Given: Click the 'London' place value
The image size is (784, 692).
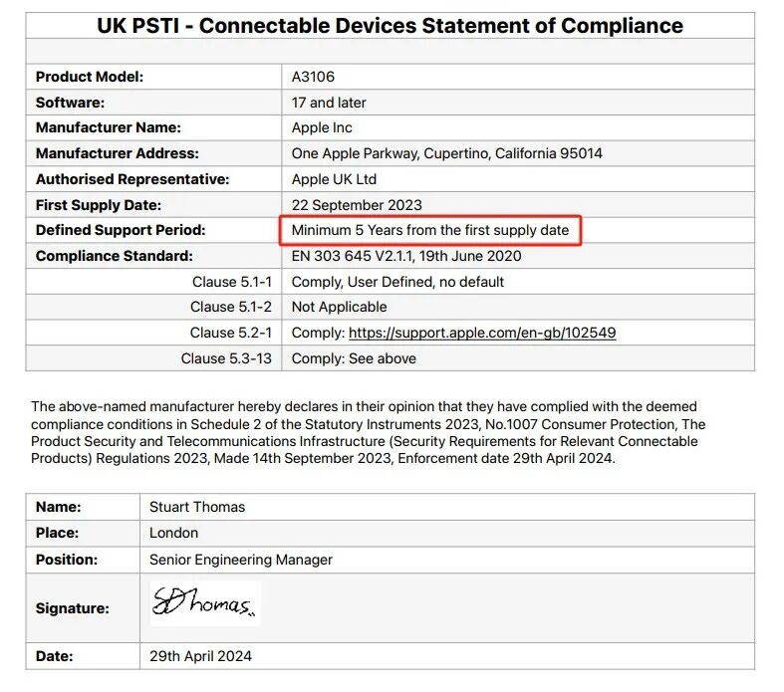Looking at the screenshot, I should coord(174,533).
